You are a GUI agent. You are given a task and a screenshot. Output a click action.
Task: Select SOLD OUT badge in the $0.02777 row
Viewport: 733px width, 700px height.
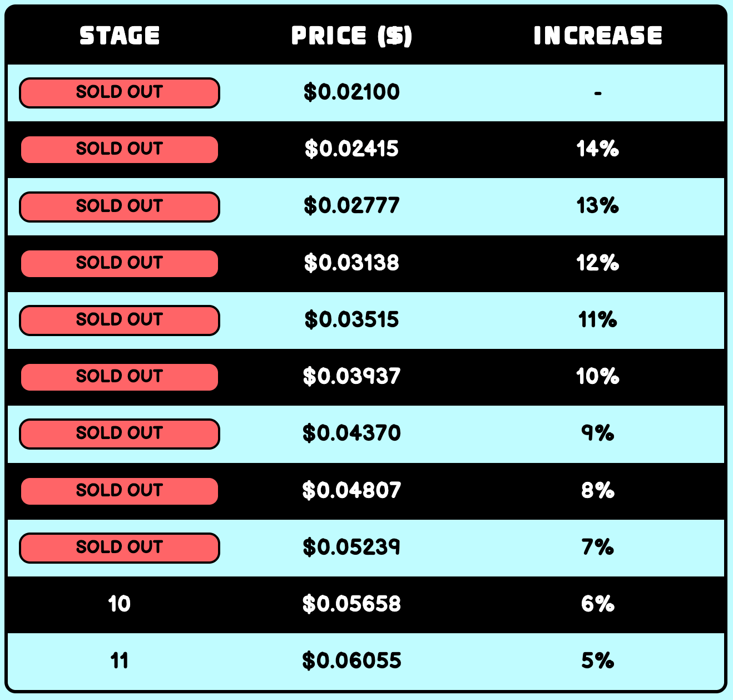(x=120, y=206)
